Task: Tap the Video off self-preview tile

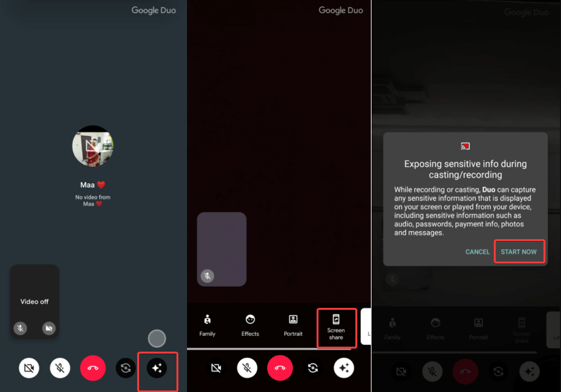Action: coord(34,301)
